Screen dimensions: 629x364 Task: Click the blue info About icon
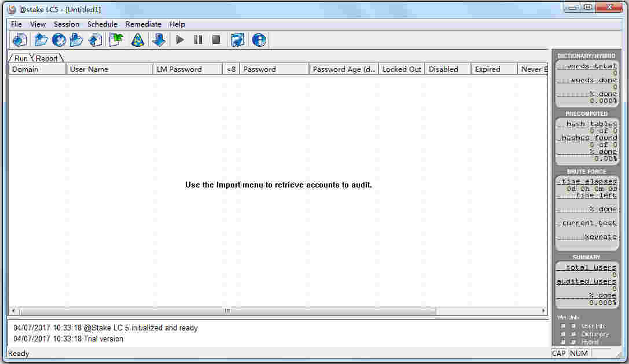click(x=259, y=40)
